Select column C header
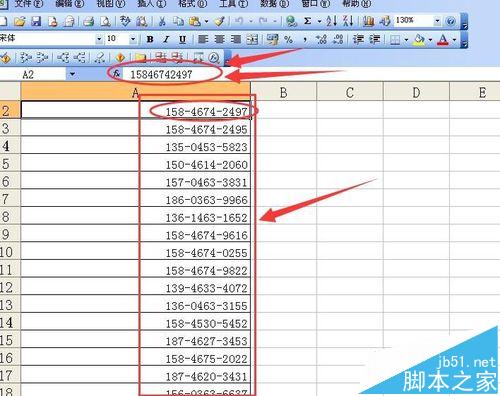Image resolution: width=500 pixels, height=396 pixels. 350,92
